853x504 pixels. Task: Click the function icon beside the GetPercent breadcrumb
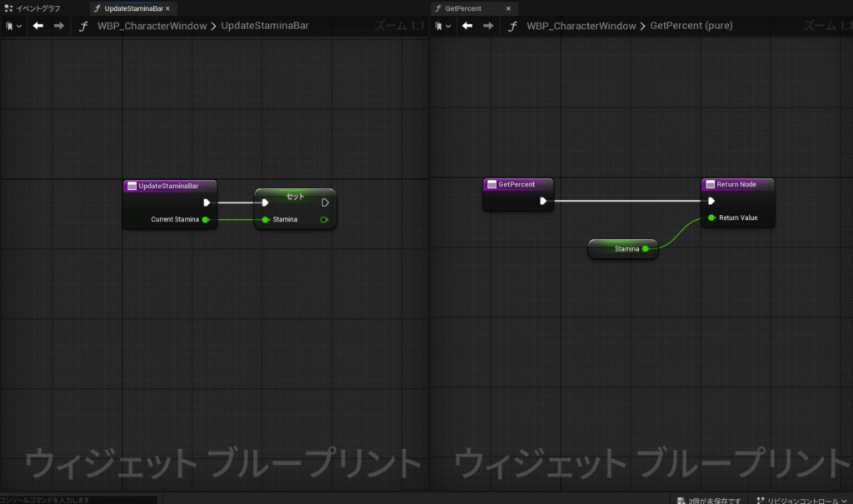[512, 26]
